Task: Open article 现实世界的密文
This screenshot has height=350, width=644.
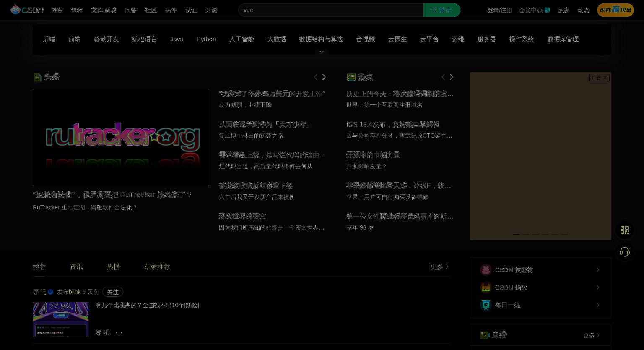Action: point(242,216)
